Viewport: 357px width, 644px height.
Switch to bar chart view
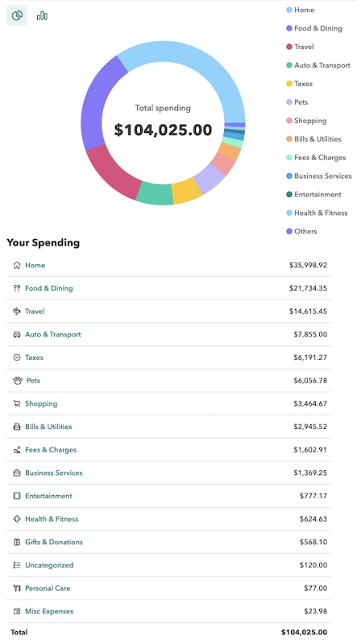(42, 15)
